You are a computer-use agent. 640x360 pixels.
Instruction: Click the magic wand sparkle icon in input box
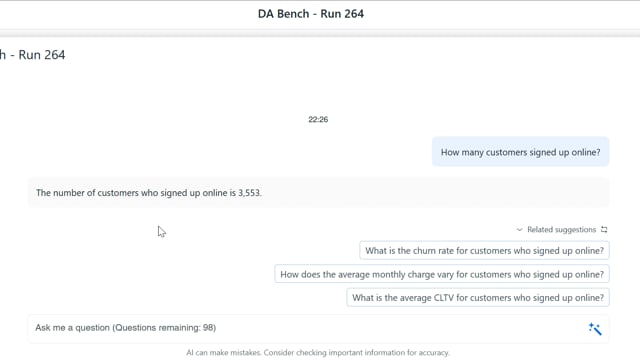click(x=595, y=329)
